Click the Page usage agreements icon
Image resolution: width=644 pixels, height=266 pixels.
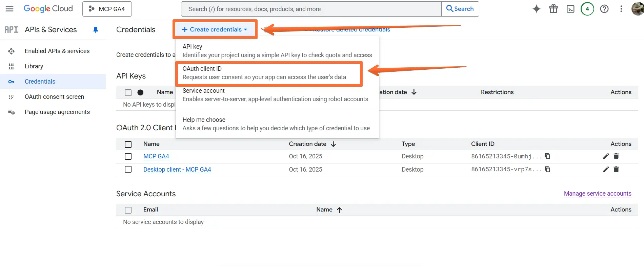click(x=11, y=112)
